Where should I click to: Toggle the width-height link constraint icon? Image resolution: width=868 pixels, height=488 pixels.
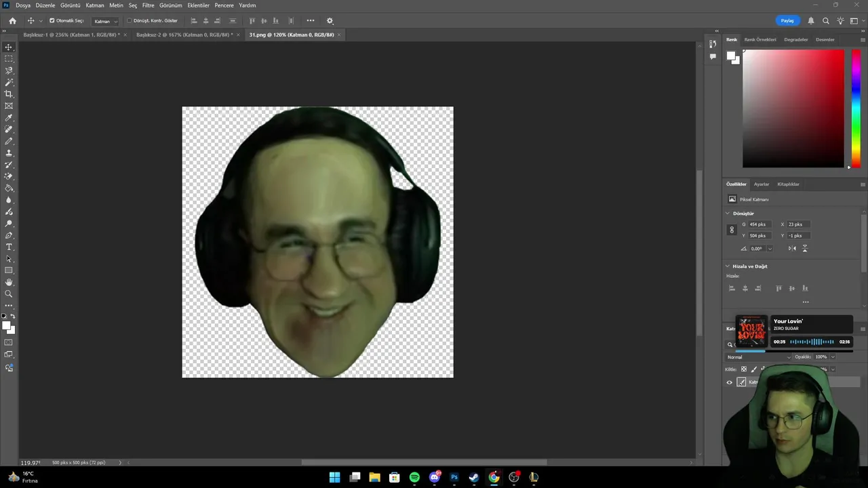[732, 230]
